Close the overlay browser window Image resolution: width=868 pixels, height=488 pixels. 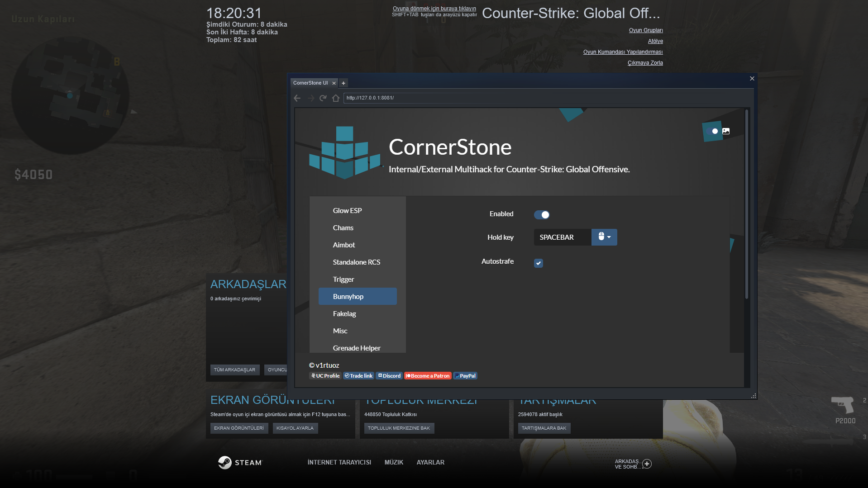coord(752,79)
